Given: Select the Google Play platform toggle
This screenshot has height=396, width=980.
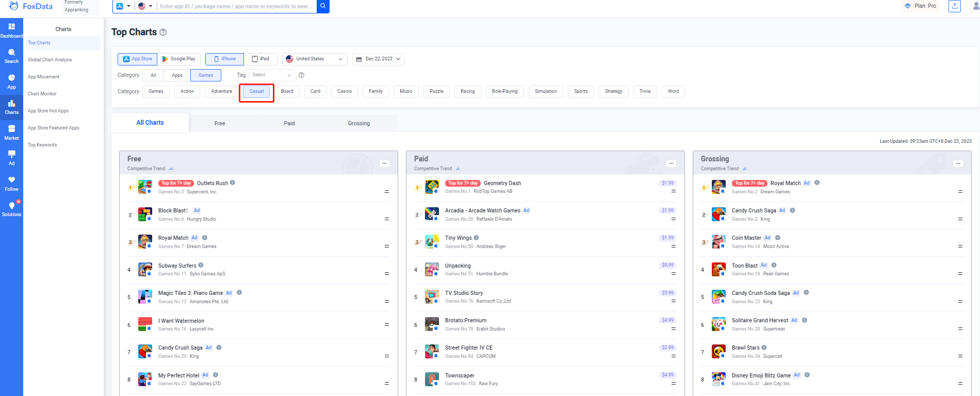Looking at the screenshot, I should pos(178,59).
